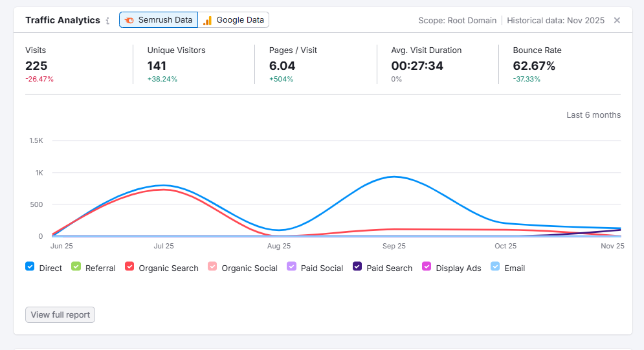This screenshot has height=350, width=644.
Task: Click the Pages / Visit value 6.04
Action: tap(282, 65)
